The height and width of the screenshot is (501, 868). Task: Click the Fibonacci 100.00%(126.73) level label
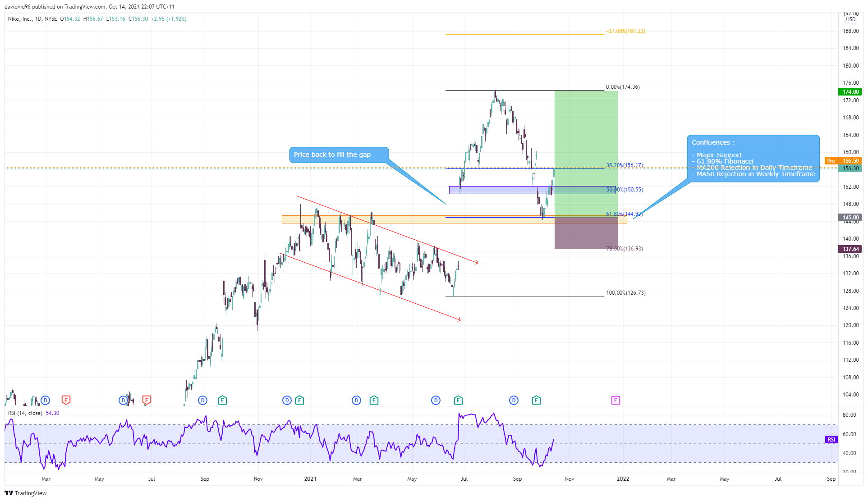(626, 293)
